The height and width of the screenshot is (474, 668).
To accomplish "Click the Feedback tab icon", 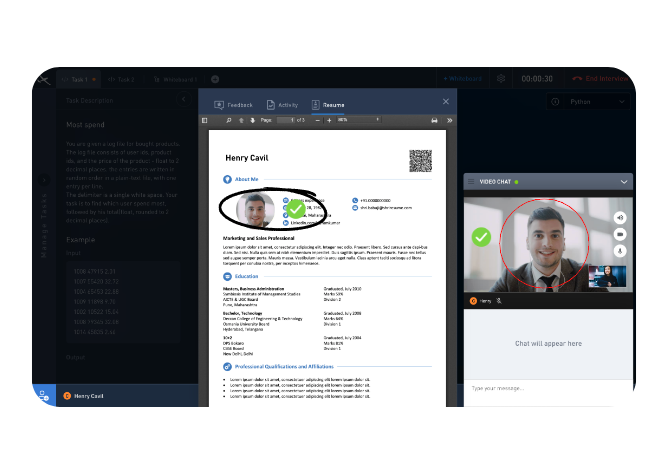I will click(x=219, y=105).
